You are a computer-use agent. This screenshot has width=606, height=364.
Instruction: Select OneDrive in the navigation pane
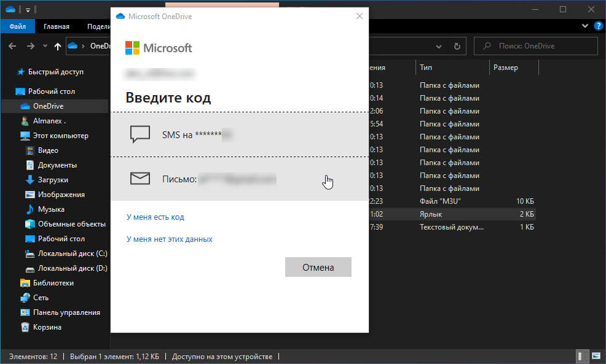click(49, 106)
